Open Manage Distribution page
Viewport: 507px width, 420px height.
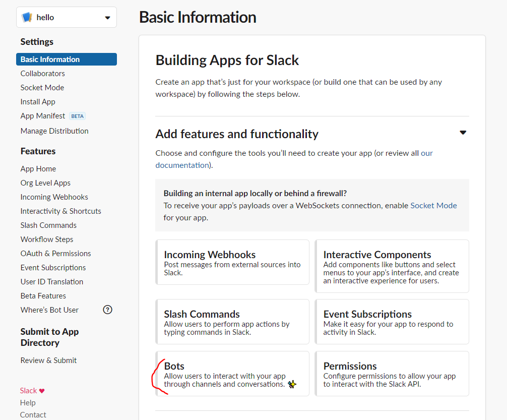point(54,131)
